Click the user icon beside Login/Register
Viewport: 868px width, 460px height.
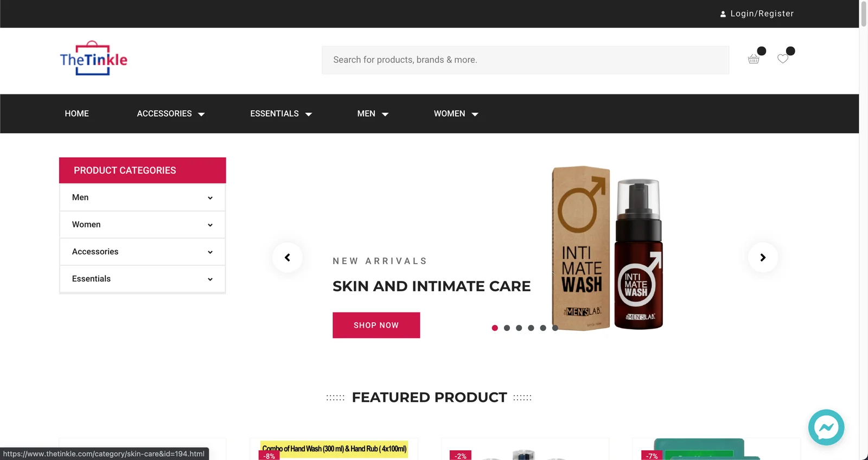(723, 14)
